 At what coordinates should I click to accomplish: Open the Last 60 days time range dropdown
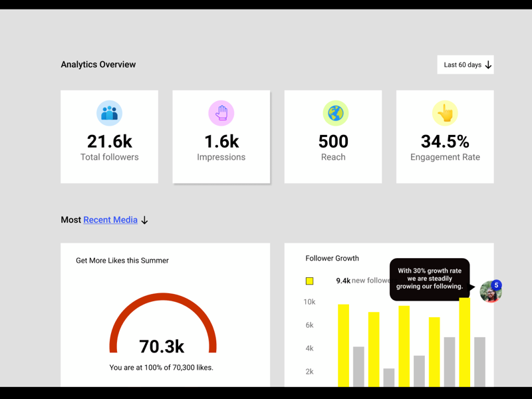pos(465,65)
